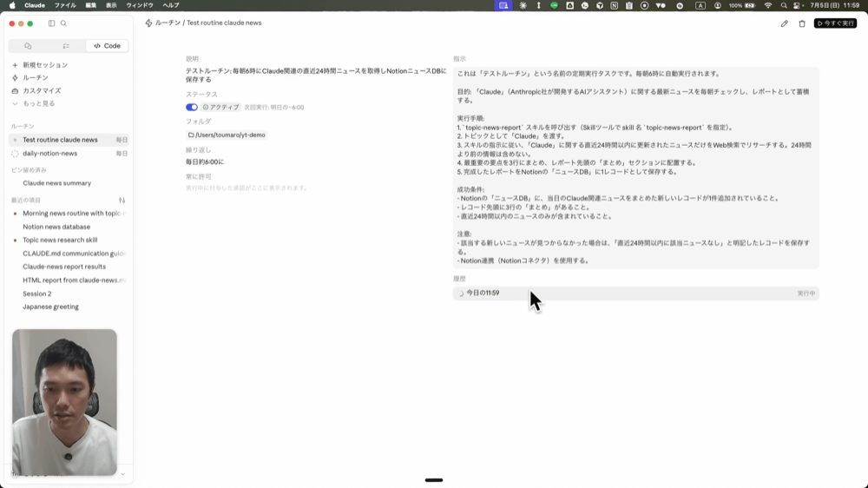This screenshot has height=488, width=868.
Task: Open the ファイル menu
Action: click(65, 5)
